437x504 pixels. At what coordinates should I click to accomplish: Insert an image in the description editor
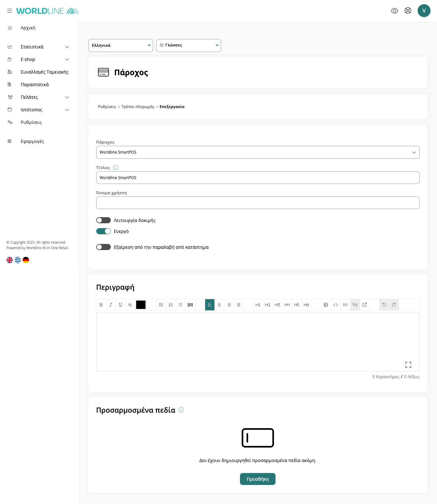click(326, 305)
